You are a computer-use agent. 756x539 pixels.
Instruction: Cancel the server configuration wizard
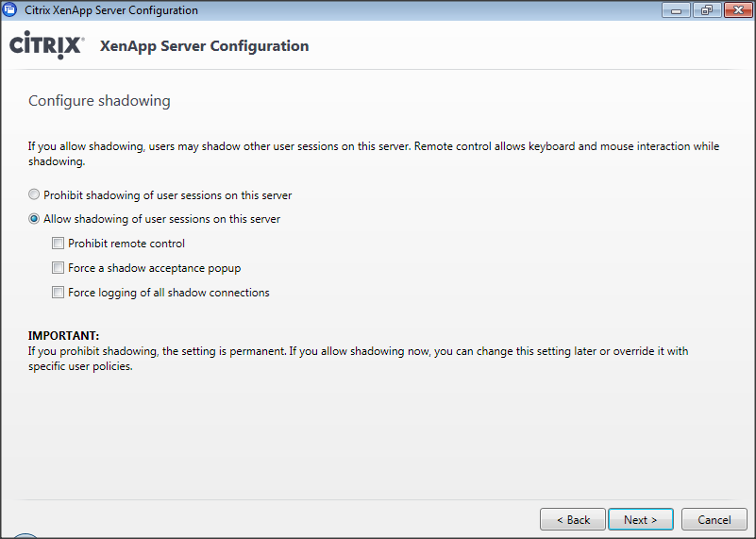pos(714,519)
